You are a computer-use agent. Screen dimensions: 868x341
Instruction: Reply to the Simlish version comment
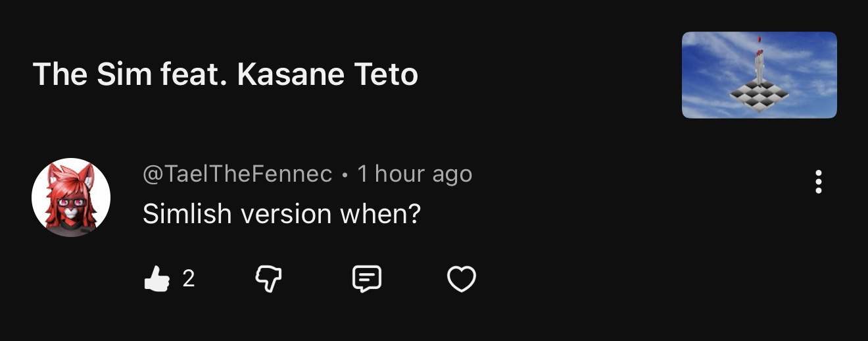(366, 279)
